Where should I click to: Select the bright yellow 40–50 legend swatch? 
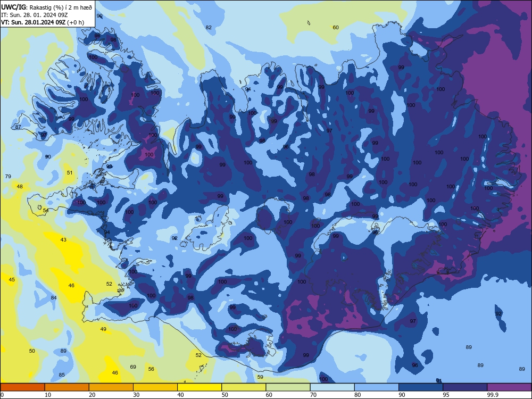(x=199, y=387)
